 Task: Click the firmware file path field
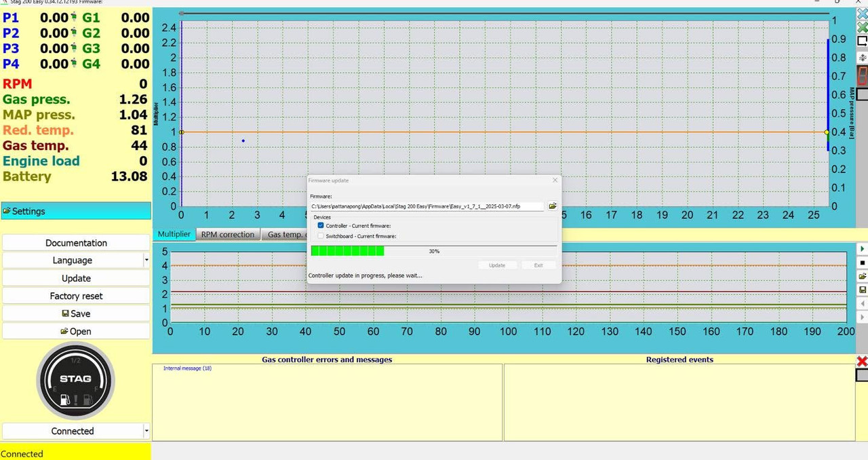[427, 206]
